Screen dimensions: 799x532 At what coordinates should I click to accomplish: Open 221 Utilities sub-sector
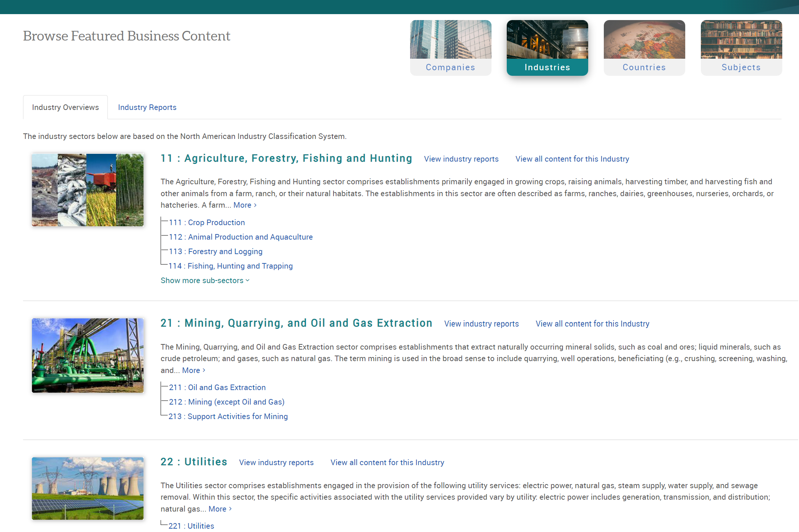click(x=191, y=526)
